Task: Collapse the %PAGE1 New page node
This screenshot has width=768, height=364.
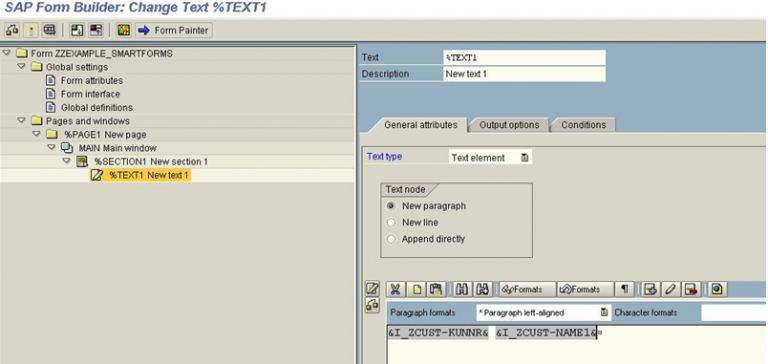Action: [37, 134]
